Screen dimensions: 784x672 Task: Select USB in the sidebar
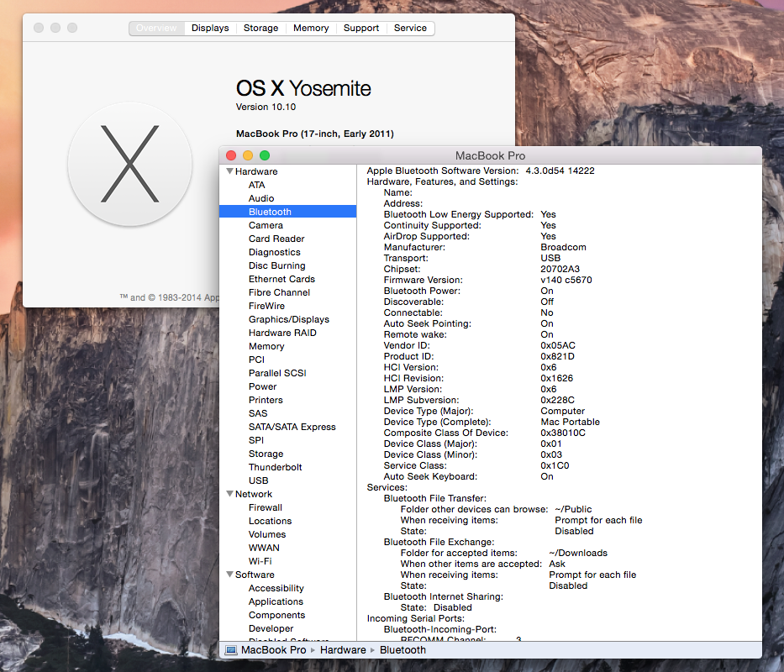click(x=259, y=480)
